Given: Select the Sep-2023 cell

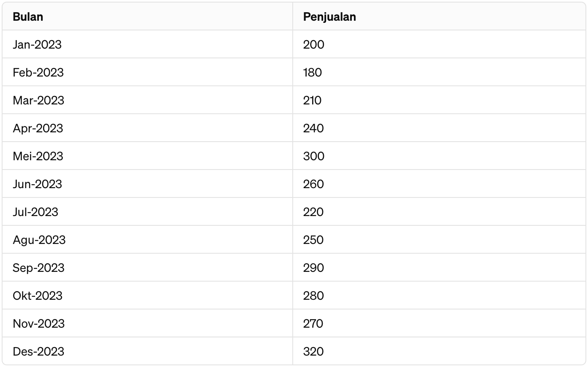Looking at the screenshot, I should [147, 268].
